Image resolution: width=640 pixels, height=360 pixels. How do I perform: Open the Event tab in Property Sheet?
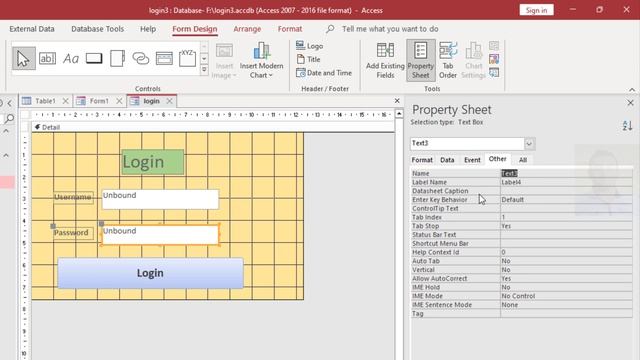coord(472,160)
